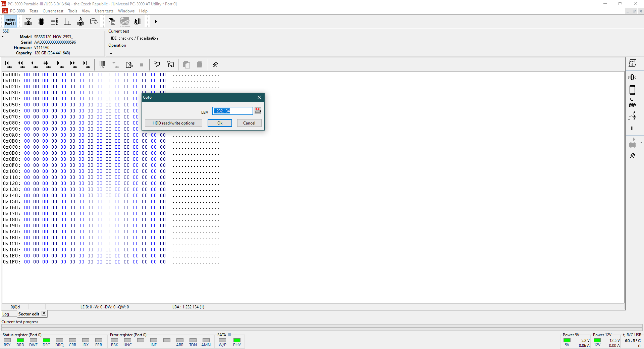Click the chip icon in main toolbar
This screenshot has width=644, height=349.
point(41,22)
